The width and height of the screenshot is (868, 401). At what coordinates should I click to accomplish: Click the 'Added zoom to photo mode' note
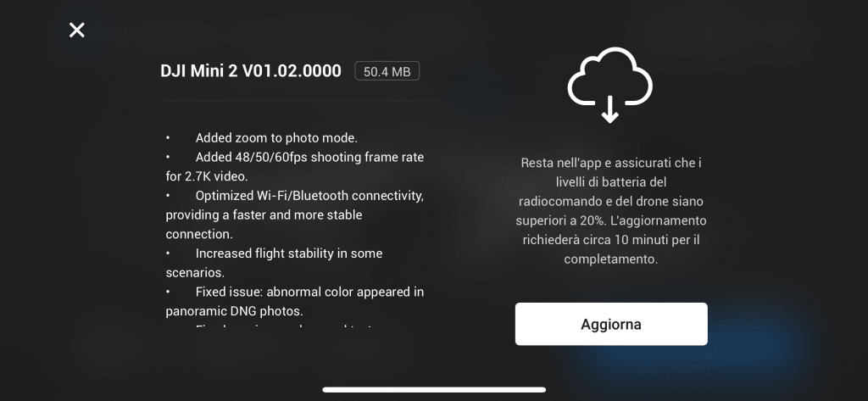point(276,138)
